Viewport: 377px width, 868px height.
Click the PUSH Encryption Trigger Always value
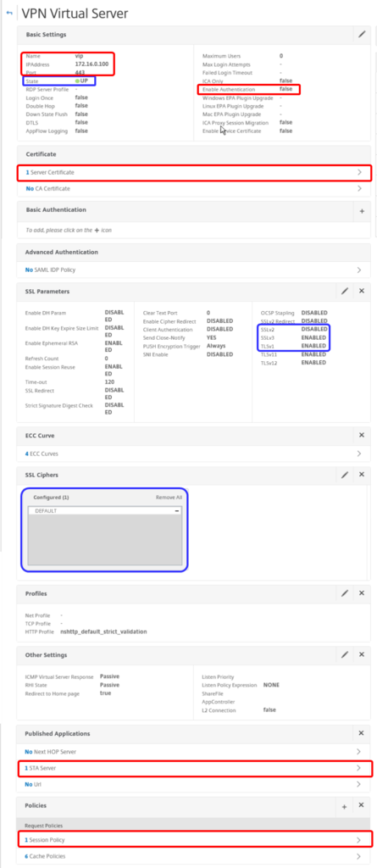[216, 346]
